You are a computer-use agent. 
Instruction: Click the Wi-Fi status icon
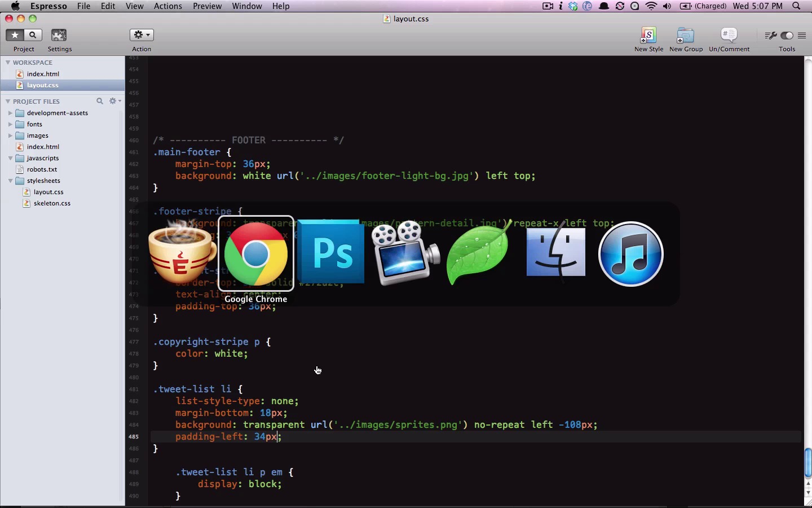point(651,6)
